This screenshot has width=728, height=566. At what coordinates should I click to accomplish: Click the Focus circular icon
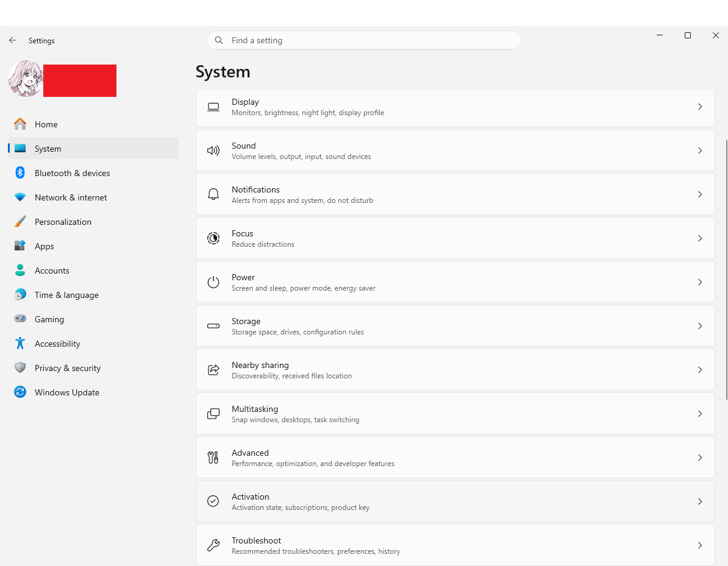pos(213,238)
